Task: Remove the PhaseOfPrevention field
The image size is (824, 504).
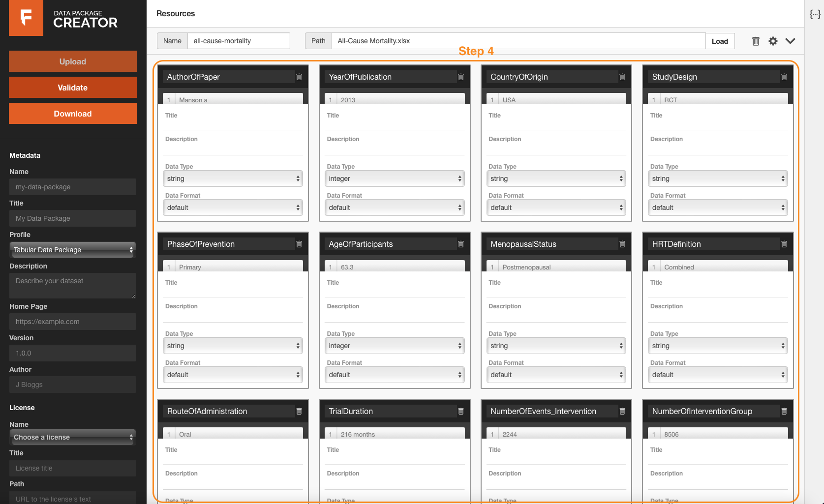Action: click(x=299, y=244)
